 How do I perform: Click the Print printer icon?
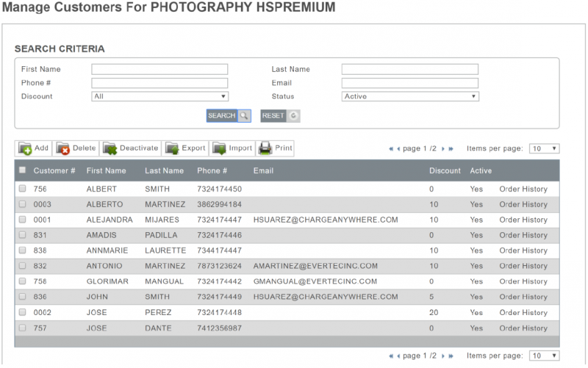pos(265,148)
